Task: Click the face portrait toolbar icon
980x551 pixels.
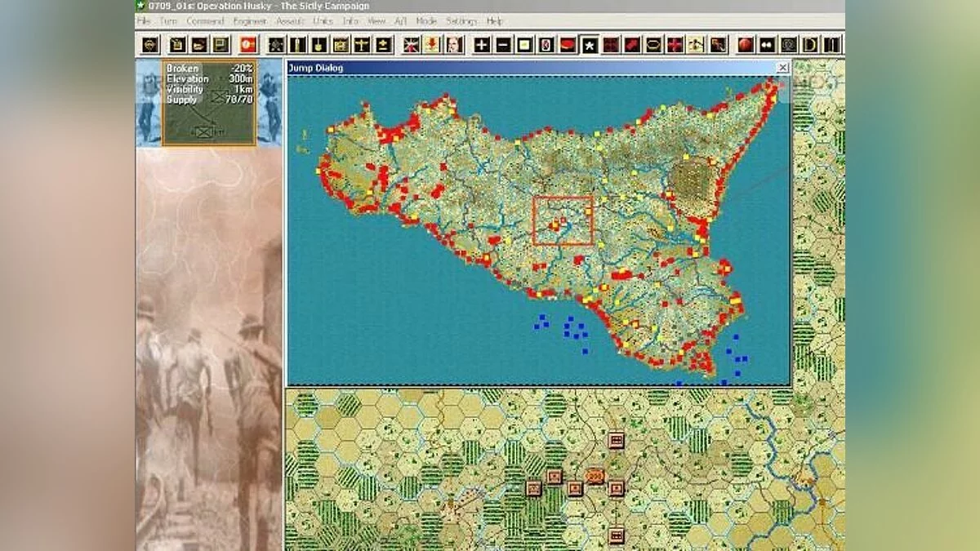Action: 454,44
